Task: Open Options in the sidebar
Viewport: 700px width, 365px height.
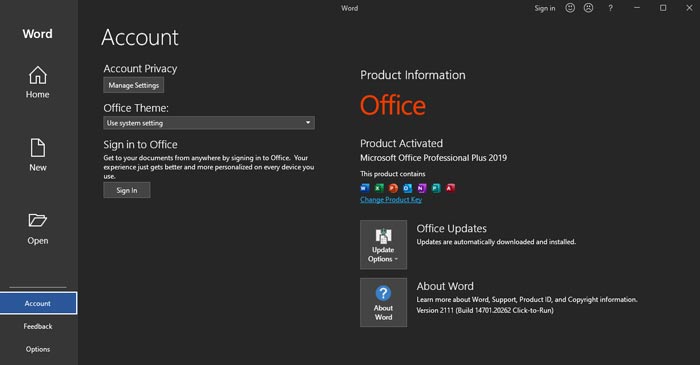Action: (x=38, y=349)
